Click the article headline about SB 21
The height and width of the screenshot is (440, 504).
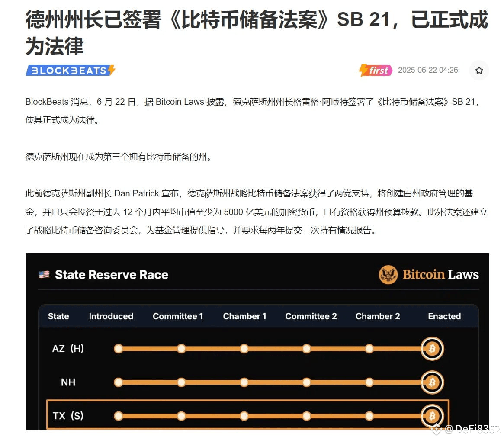pos(257,32)
